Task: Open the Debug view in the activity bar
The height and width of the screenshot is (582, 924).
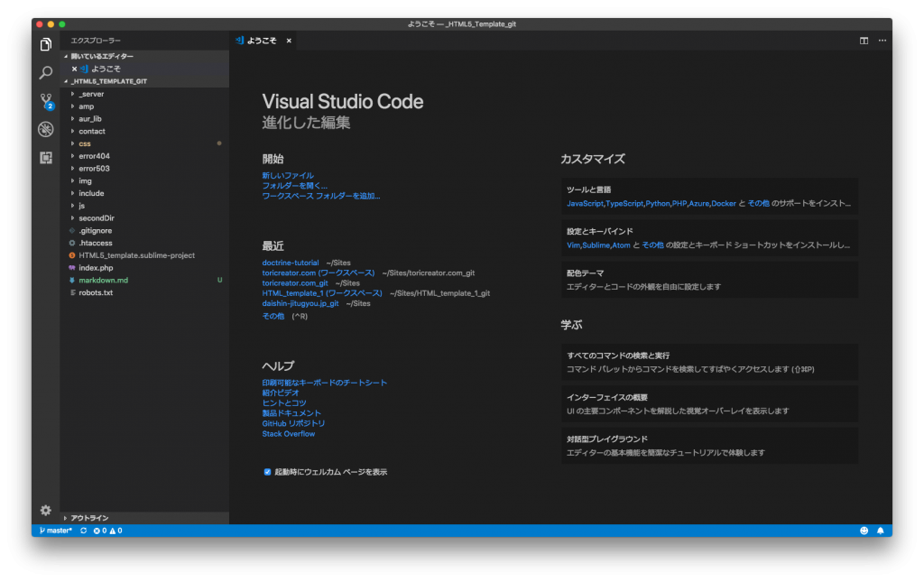Action: (x=46, y=129)
